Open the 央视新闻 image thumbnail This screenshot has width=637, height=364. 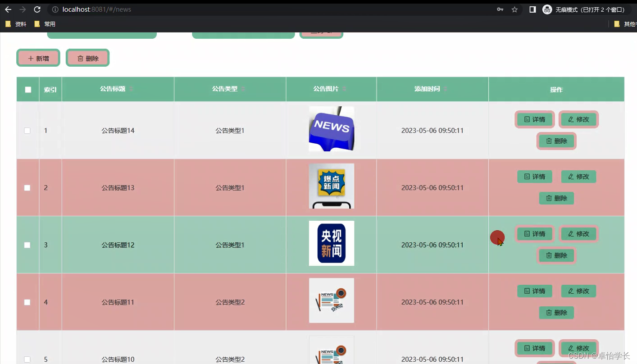pos(332,243)
